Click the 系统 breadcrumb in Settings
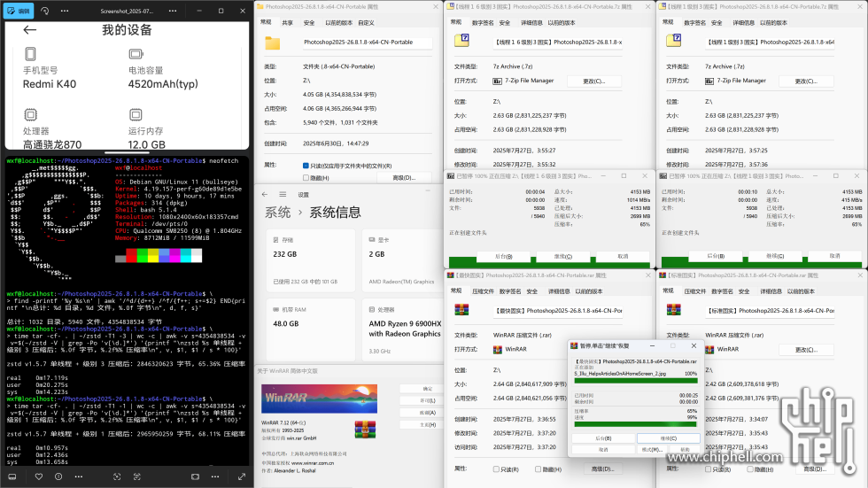 point(277,213)
